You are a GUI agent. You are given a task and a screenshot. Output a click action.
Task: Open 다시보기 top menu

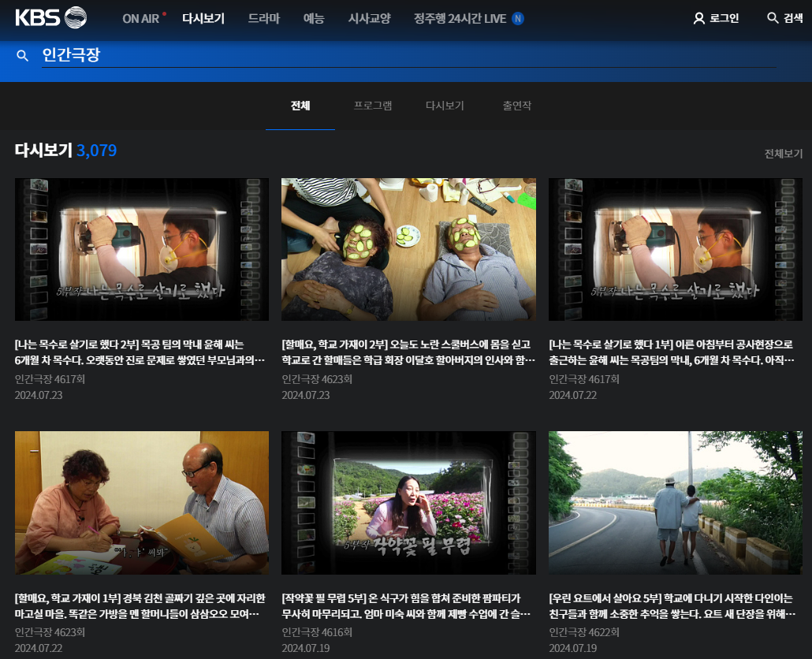[x=203, y=19]
